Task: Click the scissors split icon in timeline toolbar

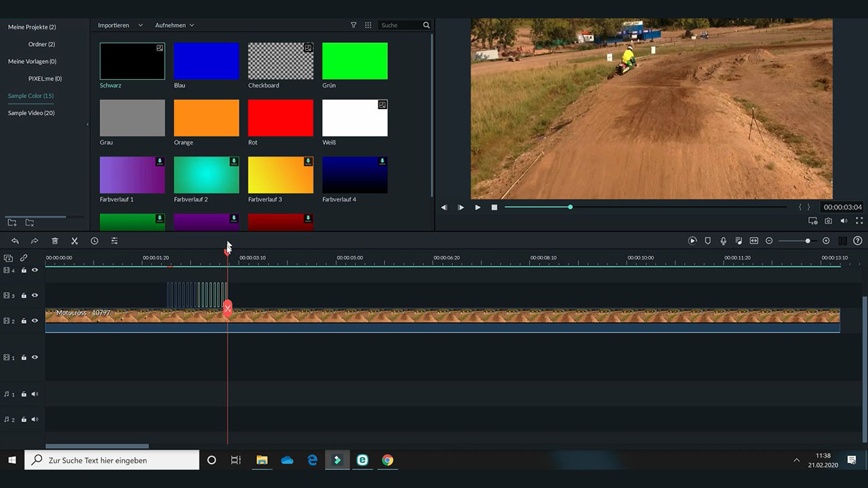Action: [75, 241]
